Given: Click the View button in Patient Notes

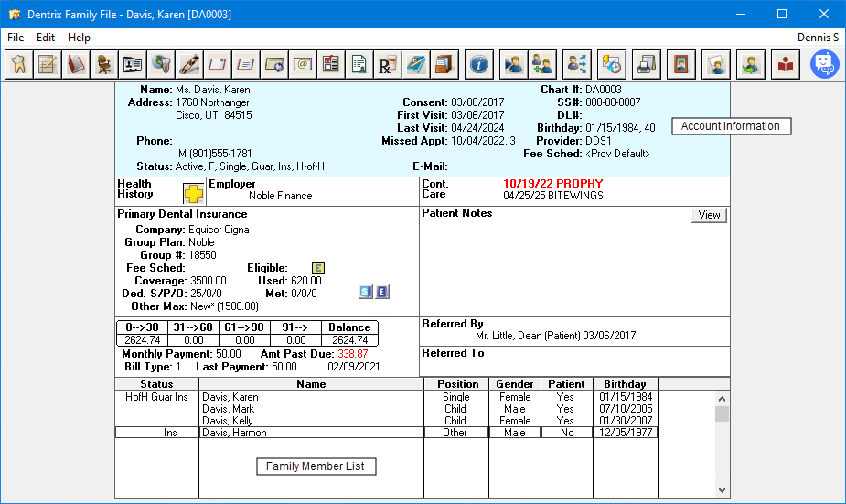Looking at the screenshot, I should point(709,215).
